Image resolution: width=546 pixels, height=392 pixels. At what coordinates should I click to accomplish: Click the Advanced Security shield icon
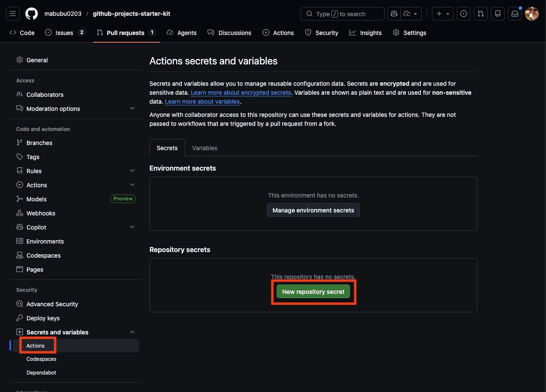point(20,304)
